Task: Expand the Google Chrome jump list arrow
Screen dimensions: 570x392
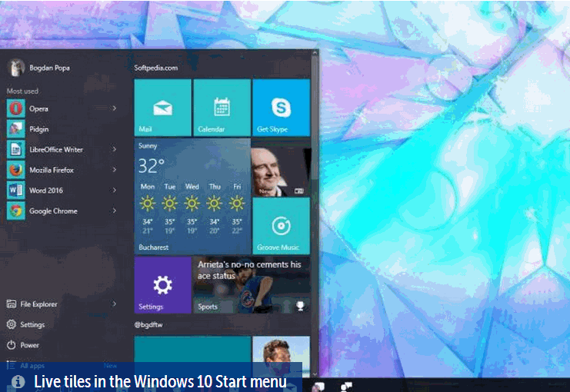Action: [x=114, y=211]
